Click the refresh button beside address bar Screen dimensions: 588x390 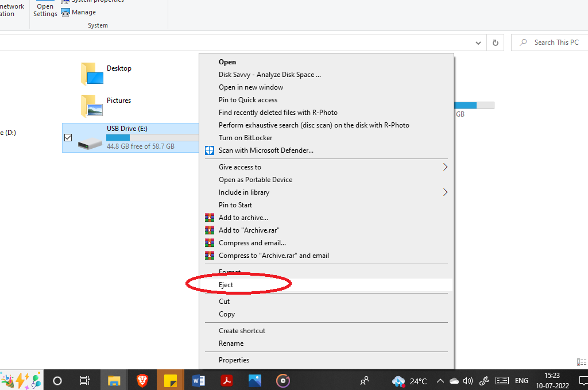click(495, 43)
